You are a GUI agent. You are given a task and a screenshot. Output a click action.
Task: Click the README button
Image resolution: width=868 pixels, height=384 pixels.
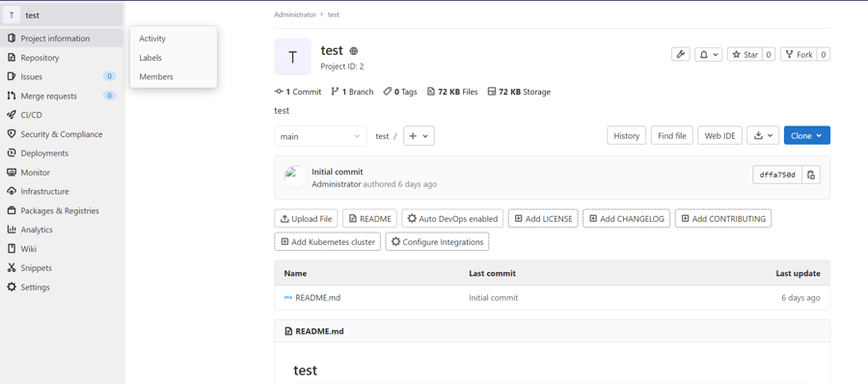click(x=369, y=218)
